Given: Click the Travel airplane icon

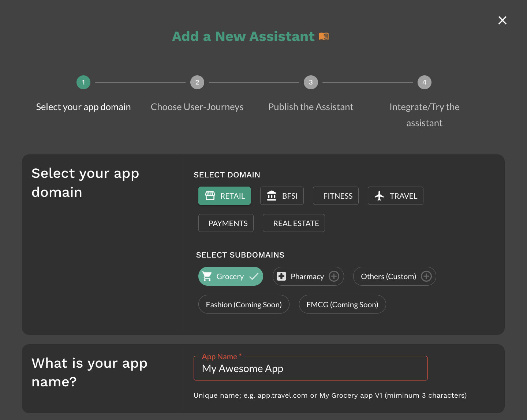Looking at the screenshot, I should pos(380,196).
